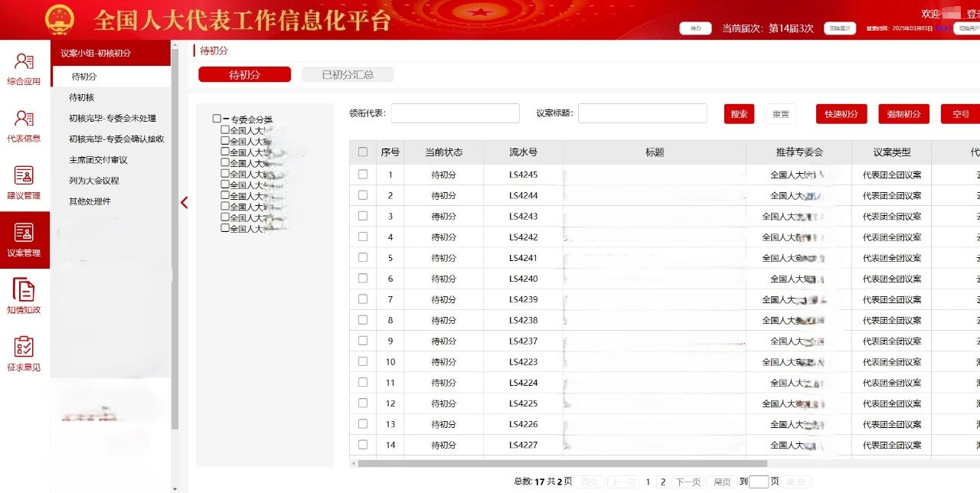Open the 征求意见 sidebar icon

click(24, 354)
